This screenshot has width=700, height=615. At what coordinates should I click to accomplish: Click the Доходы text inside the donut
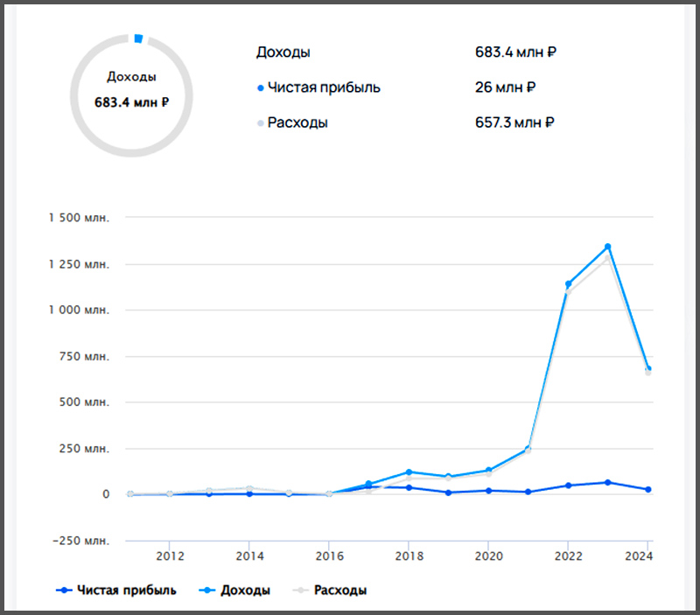point(131,77)
